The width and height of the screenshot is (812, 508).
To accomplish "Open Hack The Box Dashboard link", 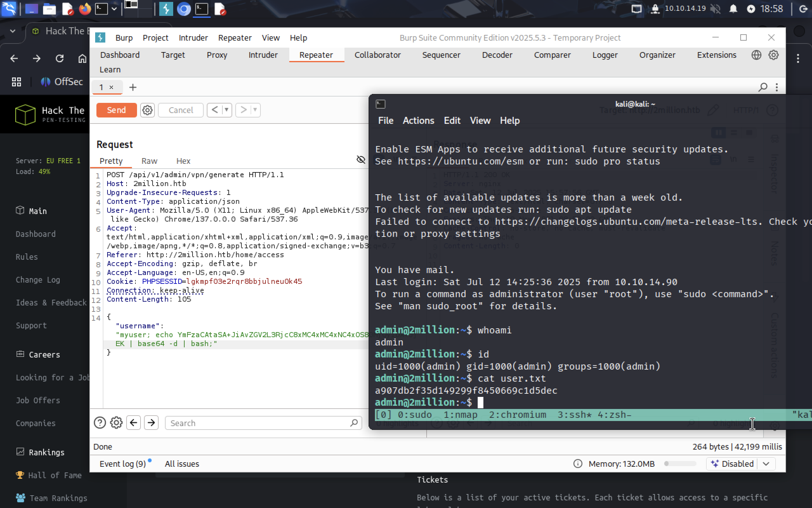I will click(x=36, y=234).
